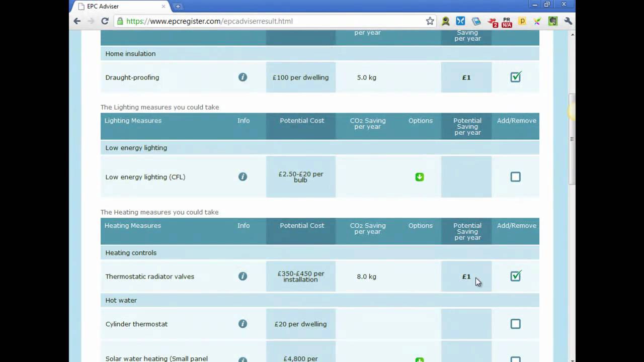Open Chrome wrench settings menu
This screenshot has height=362, width=644.
tap(568, 21)
